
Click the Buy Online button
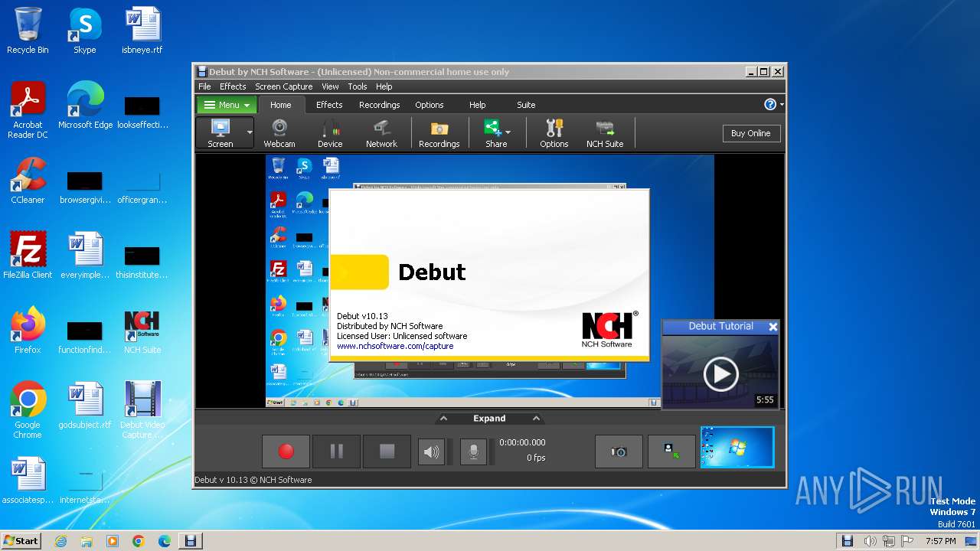750,133
